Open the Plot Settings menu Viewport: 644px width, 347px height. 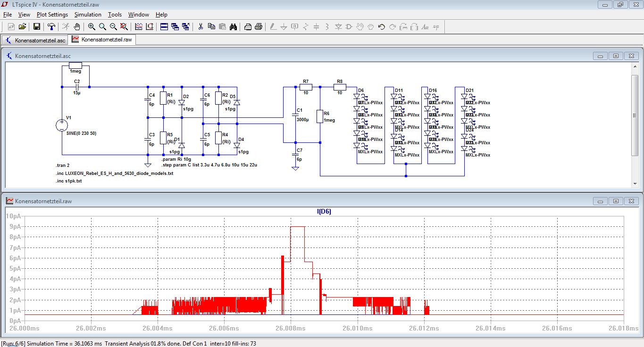[52, 15]
